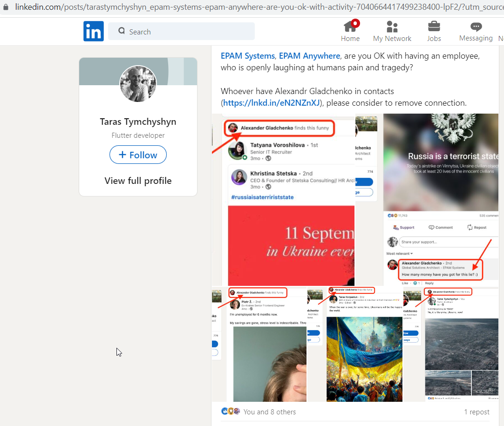Go to Home with notification badge

(350, 31)
